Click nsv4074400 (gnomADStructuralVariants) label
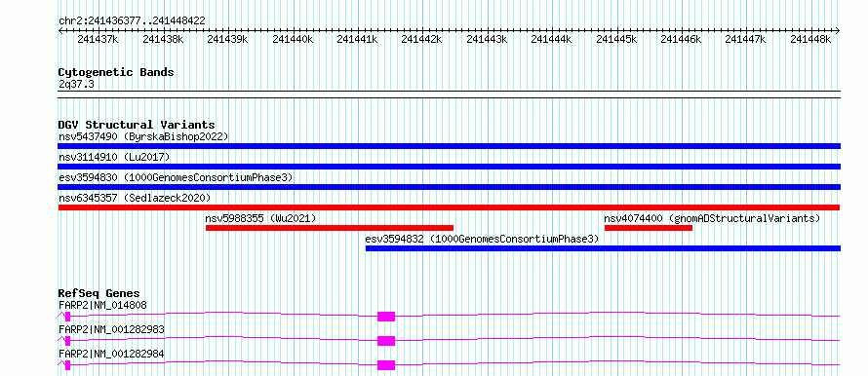 712,218
